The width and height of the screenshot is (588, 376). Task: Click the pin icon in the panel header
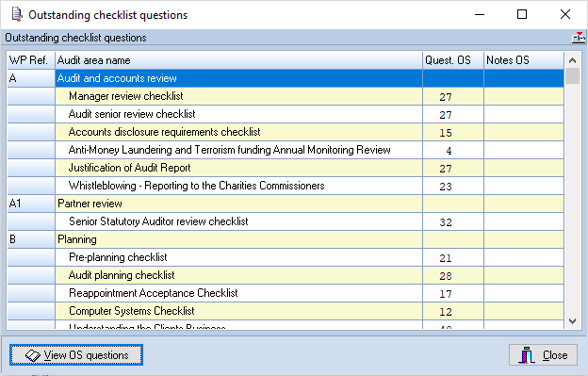(x=579, y=38)
